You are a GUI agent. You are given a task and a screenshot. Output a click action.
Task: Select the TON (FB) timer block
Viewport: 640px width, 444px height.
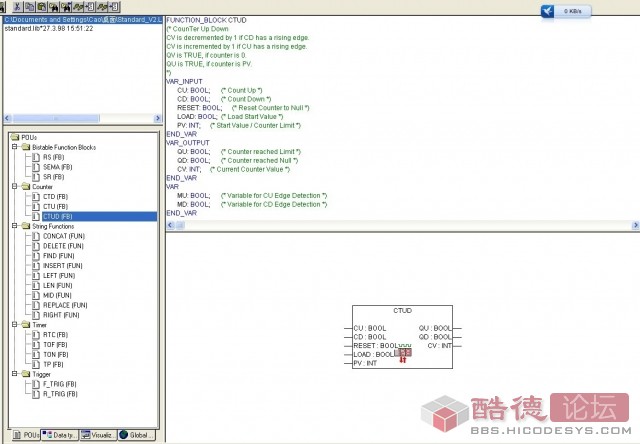tap(55, 354)
